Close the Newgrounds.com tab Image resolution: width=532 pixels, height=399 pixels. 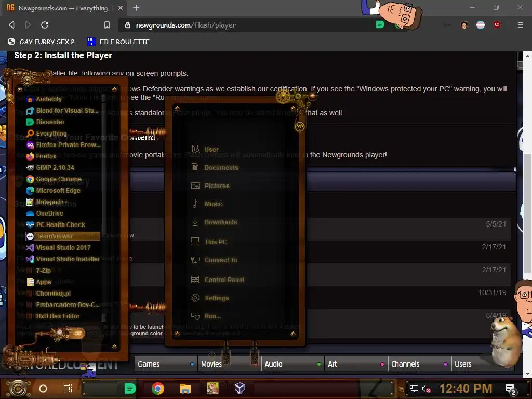tap(121, 8)
